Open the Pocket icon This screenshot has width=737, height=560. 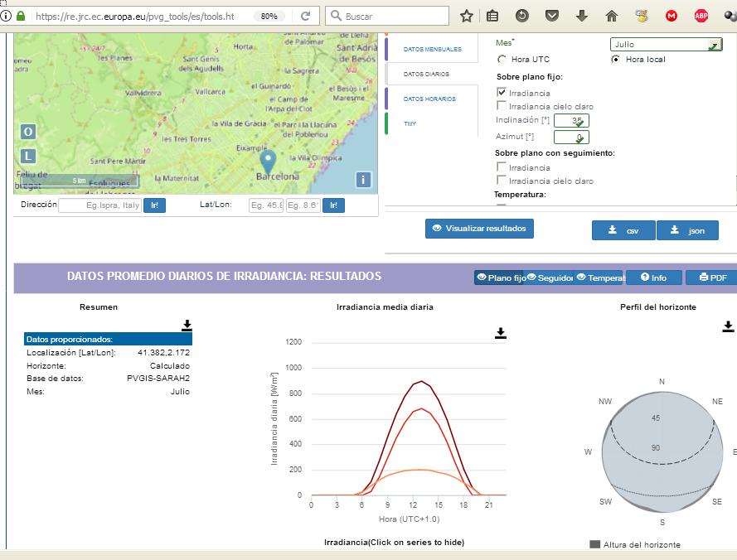click(x=552, y=16)
